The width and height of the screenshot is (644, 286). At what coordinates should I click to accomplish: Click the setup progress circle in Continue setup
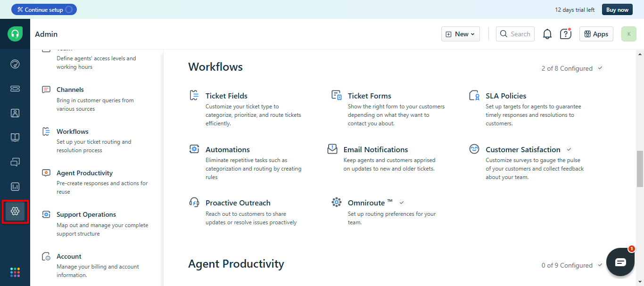pyautogui.click(x=69, y=9)
